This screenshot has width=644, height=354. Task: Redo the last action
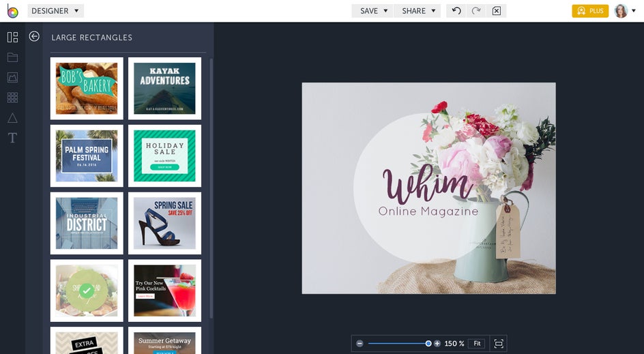(476, 11)
